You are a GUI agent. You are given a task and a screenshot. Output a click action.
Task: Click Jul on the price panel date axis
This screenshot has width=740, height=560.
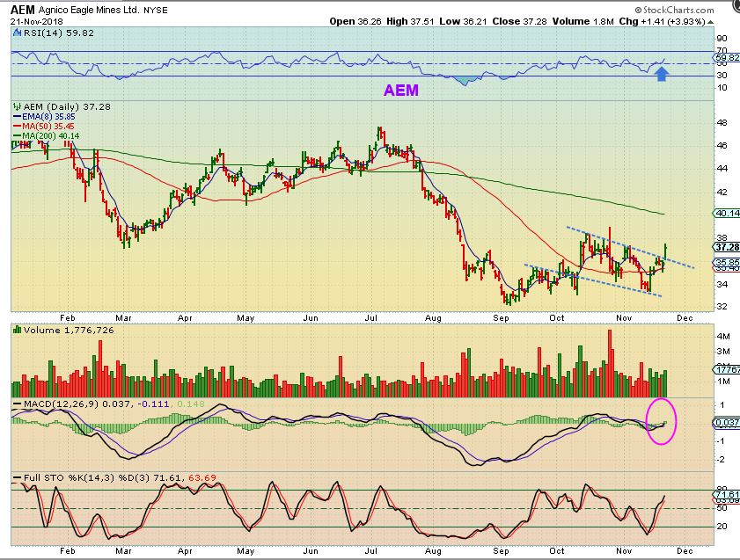(371, 317)
